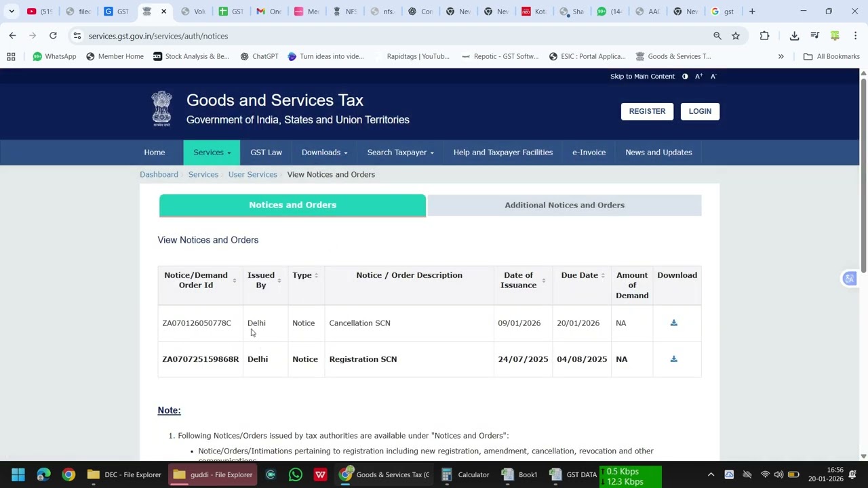This screenshot has width=868, height=488.
Task: Sort by Notice/Demand Order Id column
Action: [235, 281]
